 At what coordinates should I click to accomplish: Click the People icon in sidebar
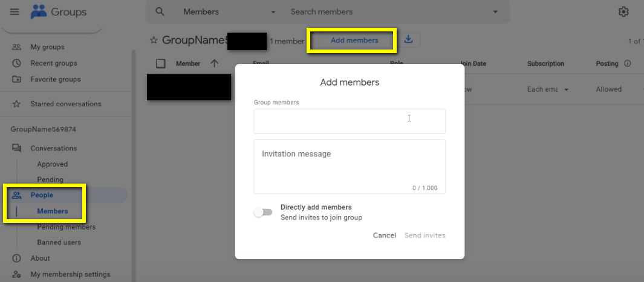click(x=16, y=195)
